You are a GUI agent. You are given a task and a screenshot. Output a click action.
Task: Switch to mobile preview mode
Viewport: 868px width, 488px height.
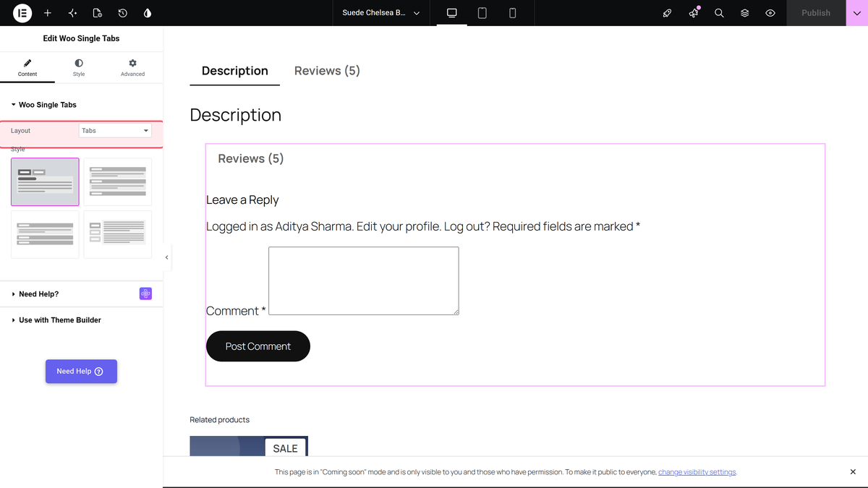(513, 13)
